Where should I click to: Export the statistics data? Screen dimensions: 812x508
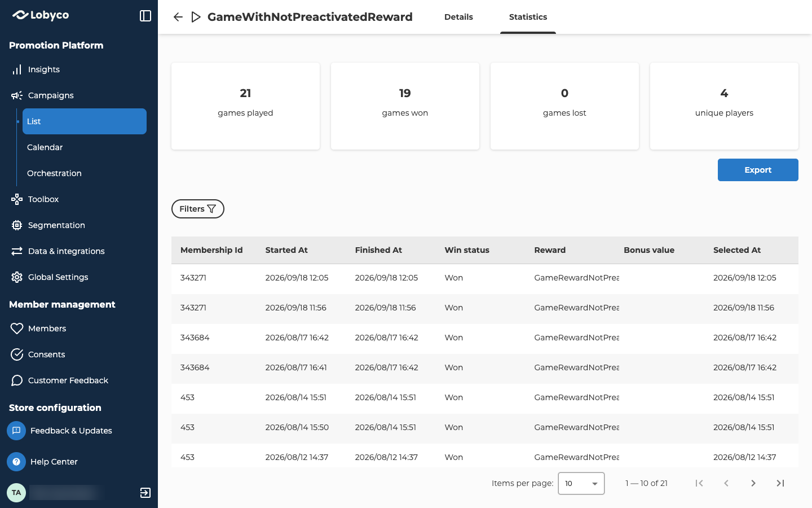click(758, 170)
